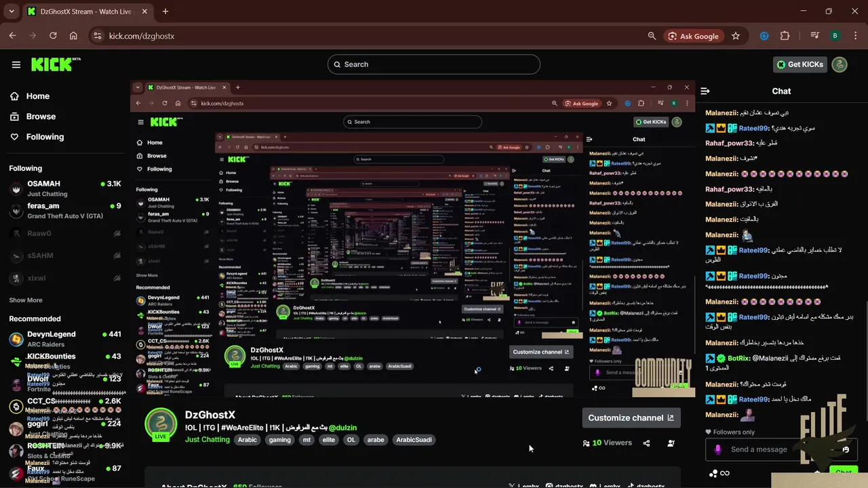Select offline channel xlxwi
This screenshot has height=488, width=868.
coord(65,279)
